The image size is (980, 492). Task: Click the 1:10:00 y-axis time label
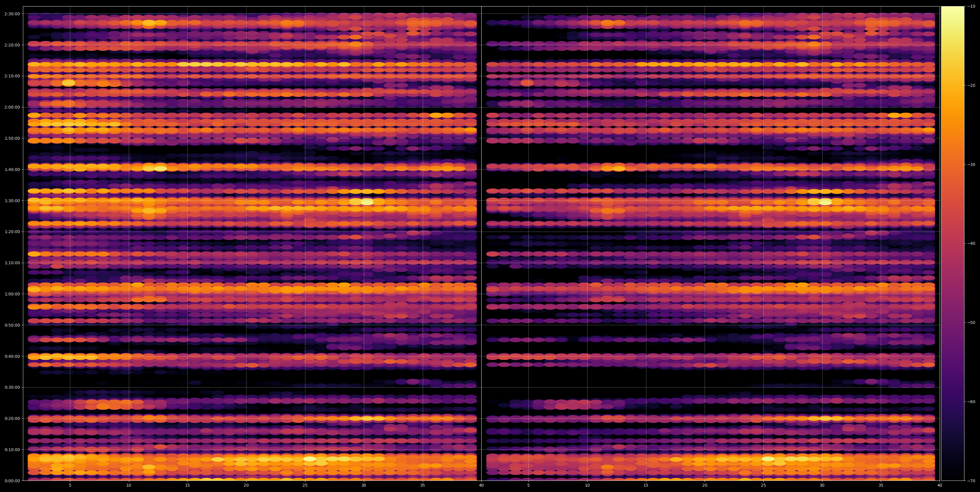click(x=12, y=262)
